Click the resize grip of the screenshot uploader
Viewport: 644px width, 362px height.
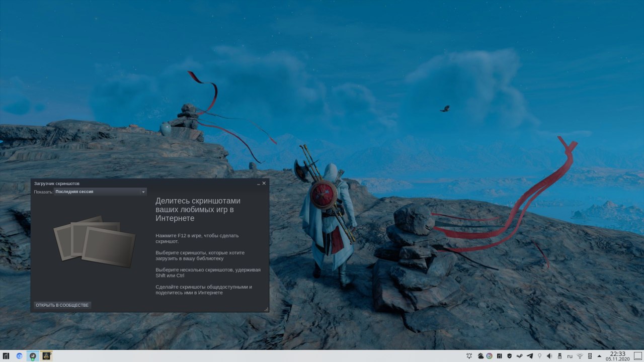pos(266,309)
